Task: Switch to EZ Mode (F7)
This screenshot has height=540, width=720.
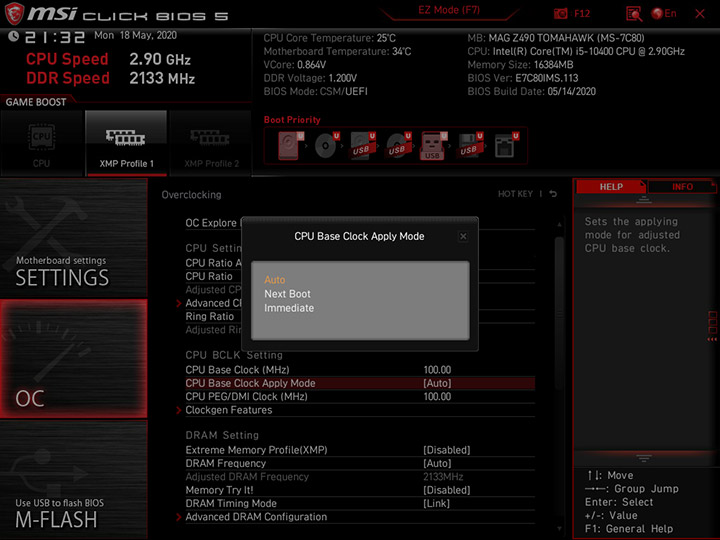Action: point(449,10)
